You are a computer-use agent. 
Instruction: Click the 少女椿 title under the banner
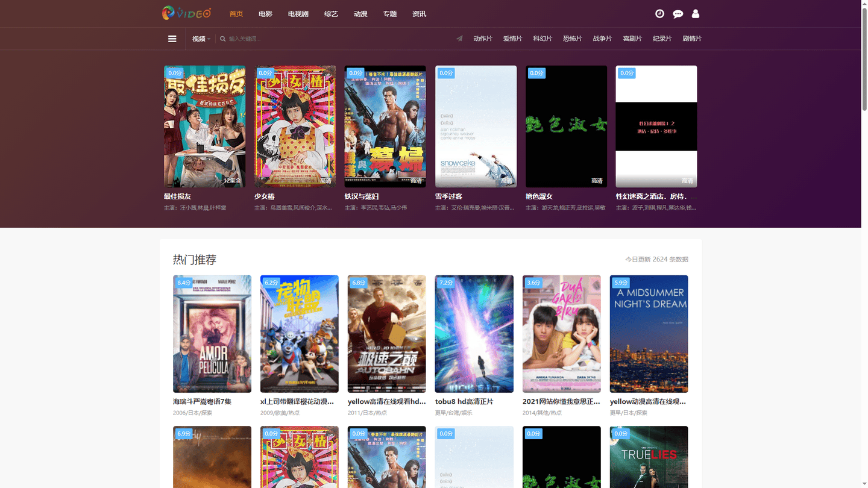[265, 196]
